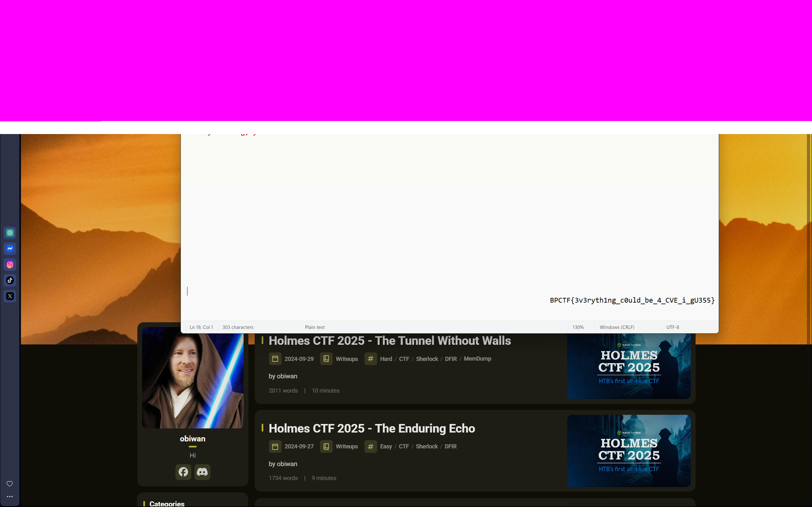Screen dimensions: 812x507
Task: Visit obiwan's Discord icon
Action: pos(202,472)
